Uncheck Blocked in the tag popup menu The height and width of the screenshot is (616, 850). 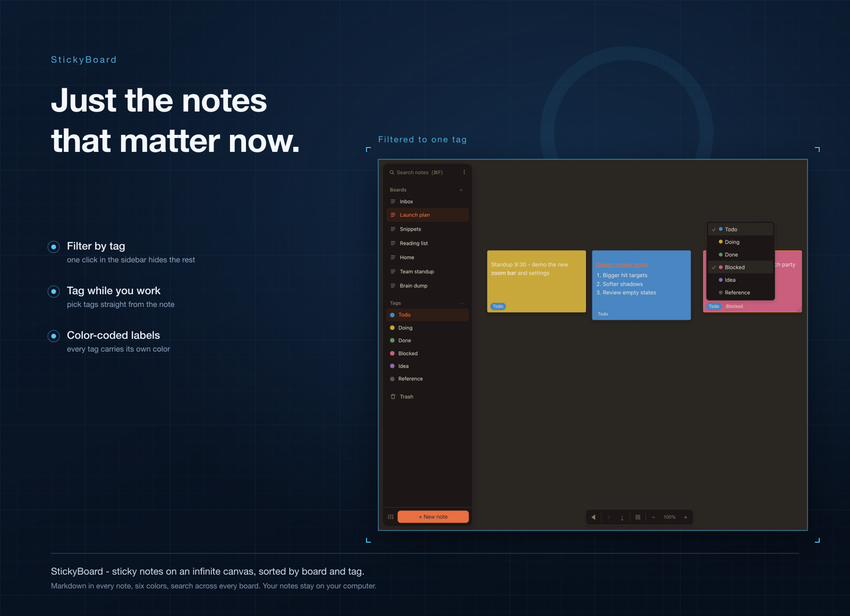click(x=741, y=268)
